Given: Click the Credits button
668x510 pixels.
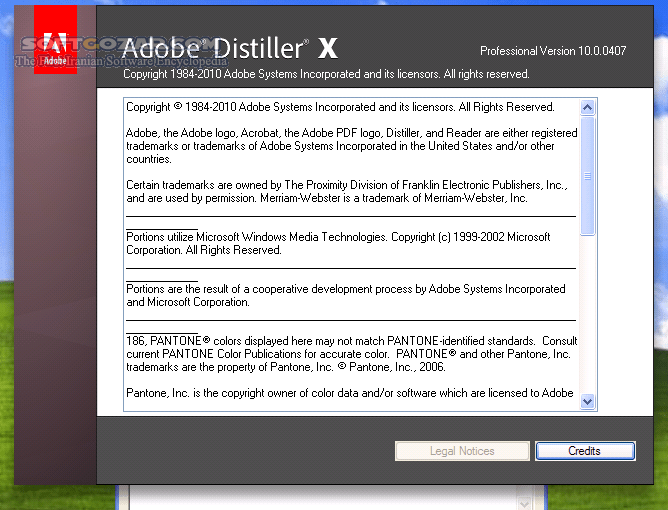Looking at the screenshot, I should (585, 451).
